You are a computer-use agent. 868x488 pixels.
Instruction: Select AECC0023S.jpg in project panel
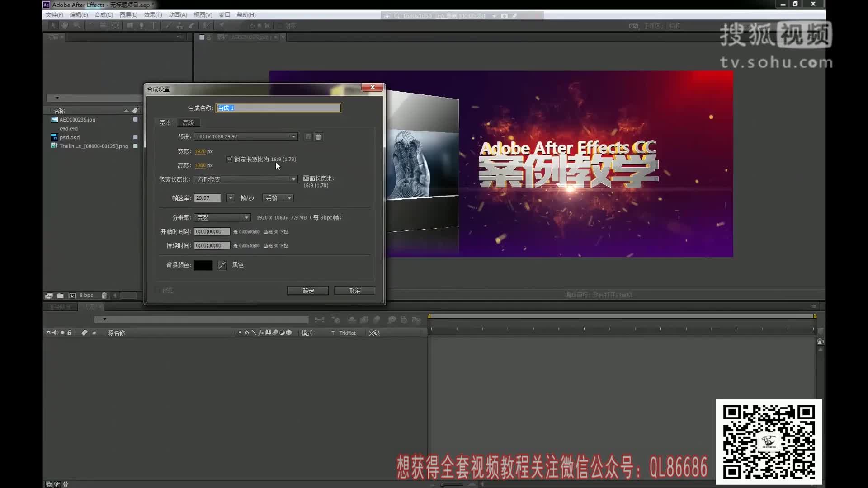(77, 120)
